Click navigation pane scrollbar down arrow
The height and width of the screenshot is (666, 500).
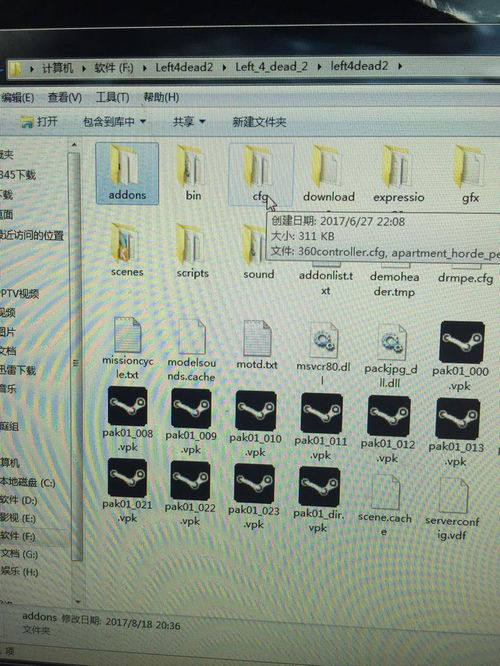pyautogui.click(x=77, y=601)
